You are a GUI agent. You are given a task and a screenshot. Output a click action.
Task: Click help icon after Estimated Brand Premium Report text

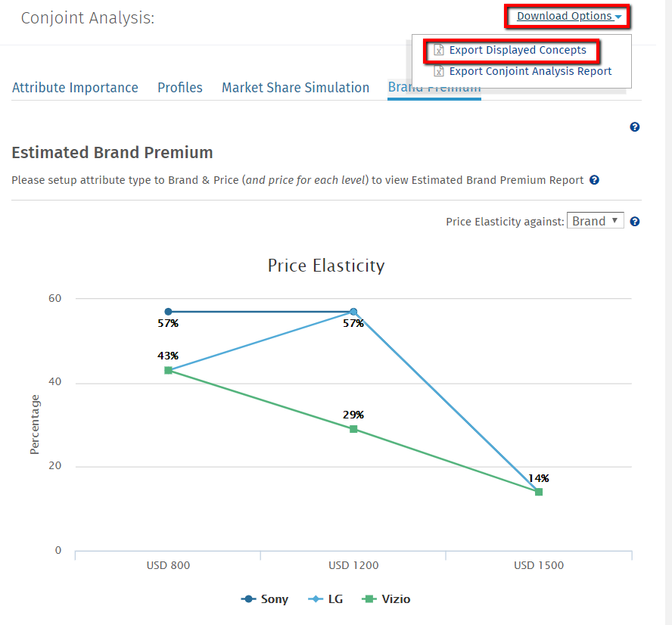coord(595,180)
